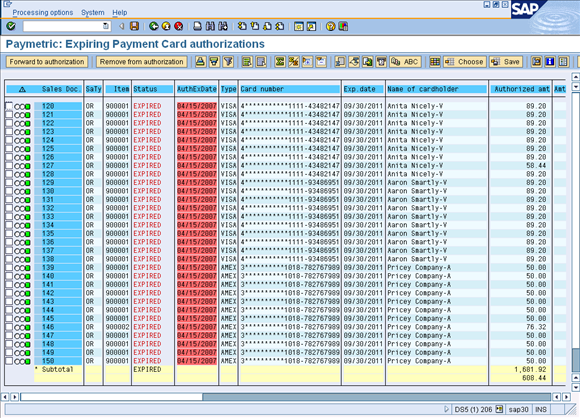The width and height of the screenshot is (580, 418).
Task: Click the Find Next binoculars icon
Action: 223,26
